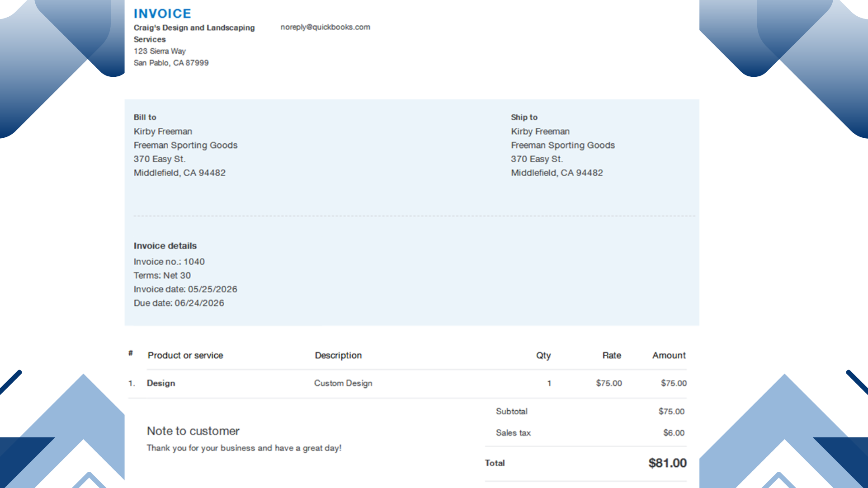The width and height of the screenshot is (868, 488).
Task: Open the noreply@quickbooks.com email address
Action: tap(325, 27)
